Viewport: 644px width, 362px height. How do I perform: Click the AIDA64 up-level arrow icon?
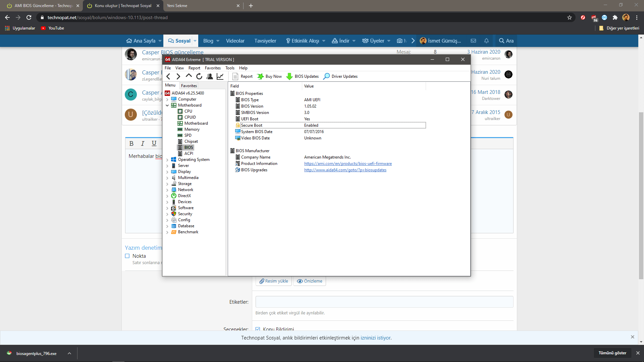pyautogui.click(x=189, y=76)
